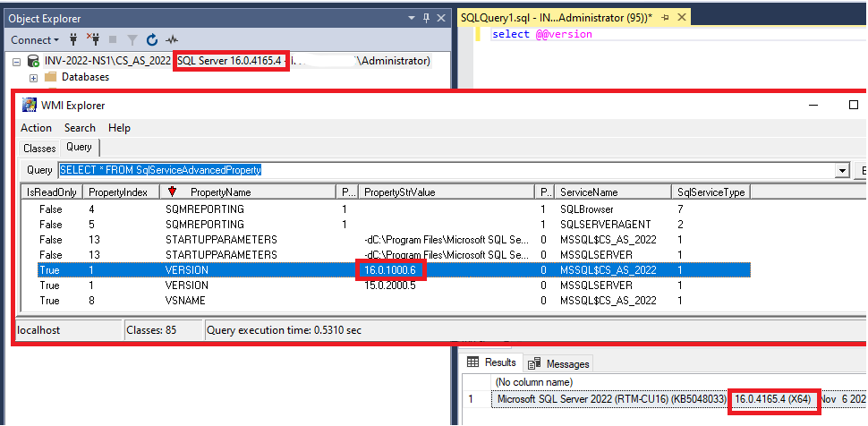Select the VSNAME property row
Screen dimensions: 868x426
pos(386,300)
